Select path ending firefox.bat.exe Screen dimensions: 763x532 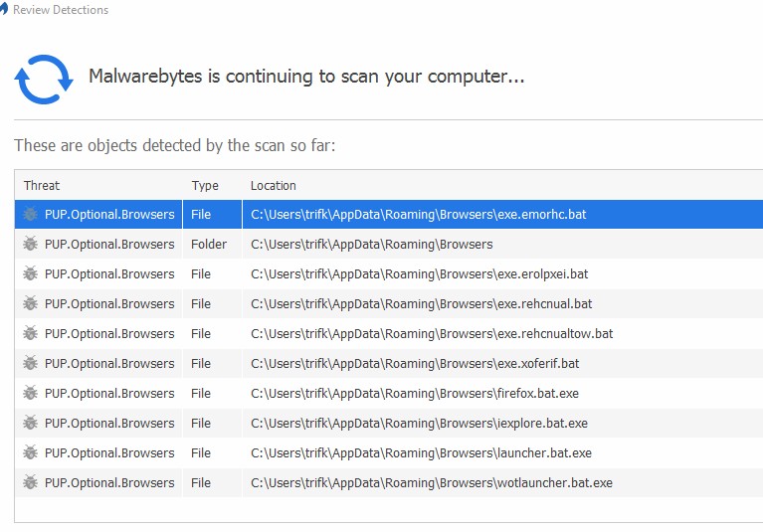[415, 394]
